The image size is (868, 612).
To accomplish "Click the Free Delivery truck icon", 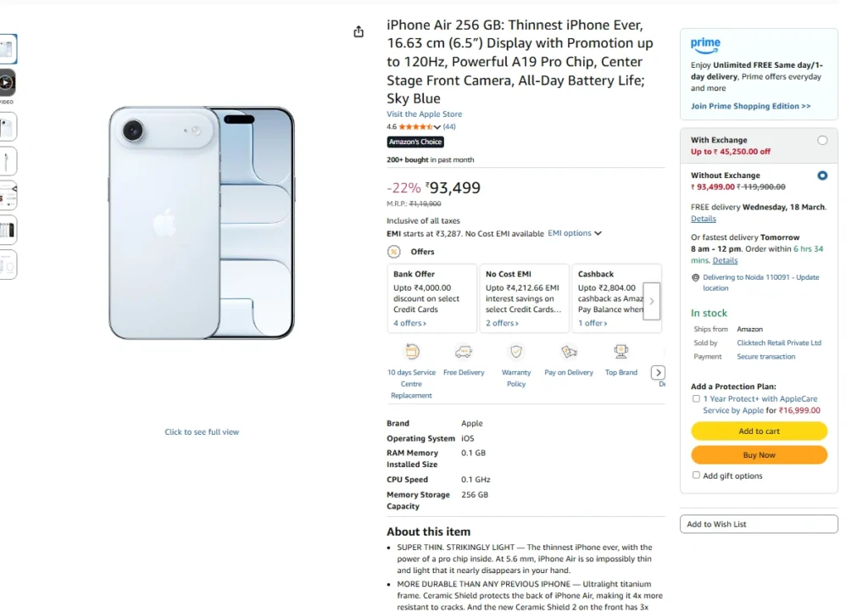I will coord(463,351).
